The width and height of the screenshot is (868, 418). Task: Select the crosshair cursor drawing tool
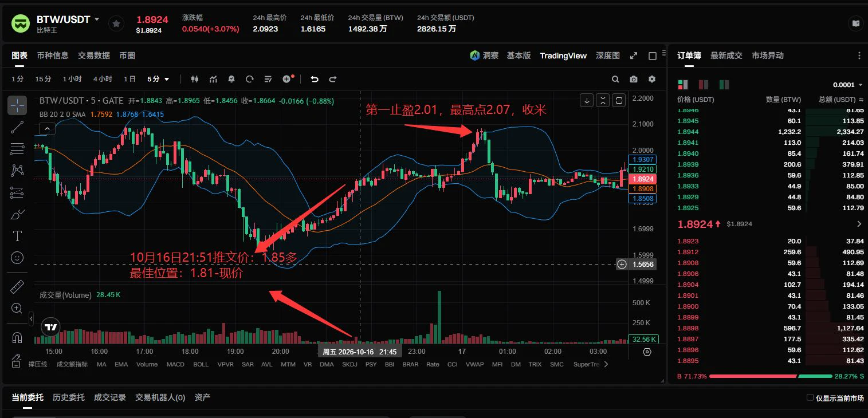point(18,105)
